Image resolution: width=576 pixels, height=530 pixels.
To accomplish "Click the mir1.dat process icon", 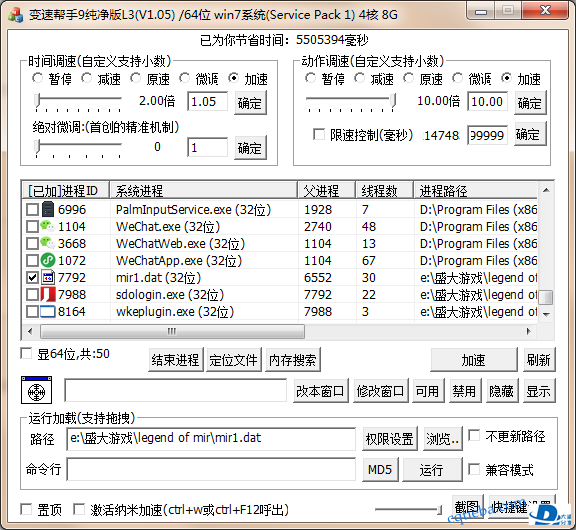I will pos(47,277).
